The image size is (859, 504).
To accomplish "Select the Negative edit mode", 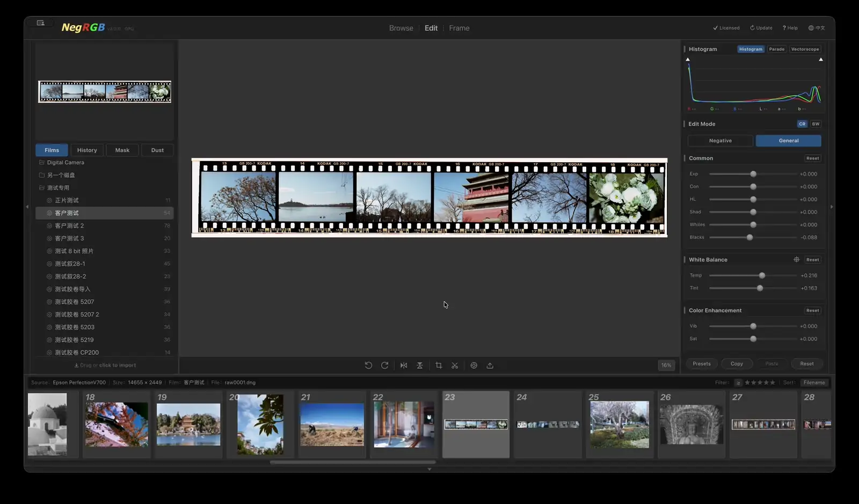I will (x=720, y=141).
